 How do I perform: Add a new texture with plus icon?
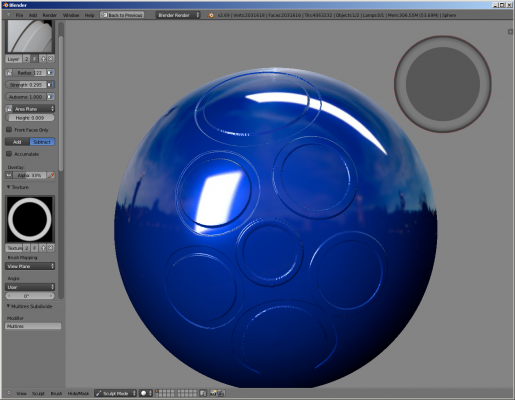point(43,248)
